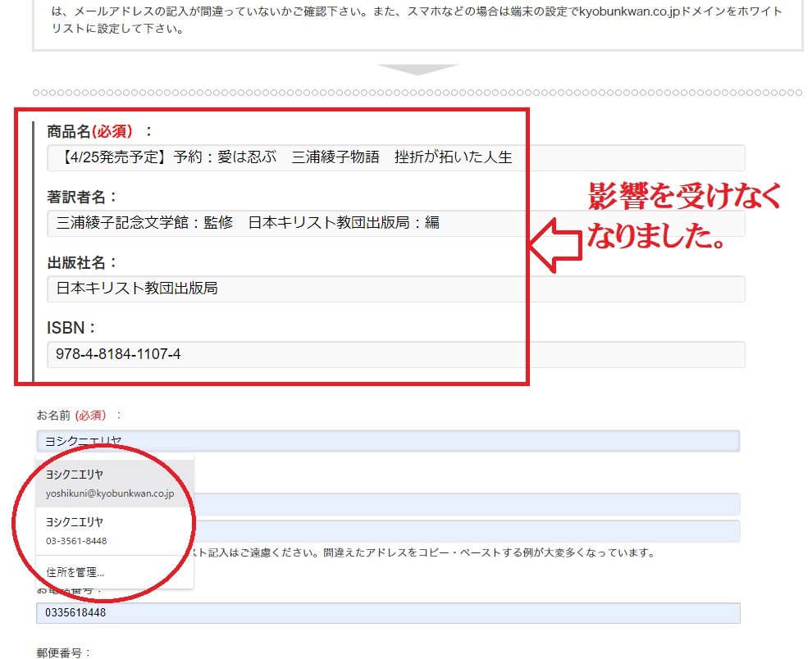Click the first email field behind autofill popup
This screenshot has width=812, height=659.
(x=466, y=504)
